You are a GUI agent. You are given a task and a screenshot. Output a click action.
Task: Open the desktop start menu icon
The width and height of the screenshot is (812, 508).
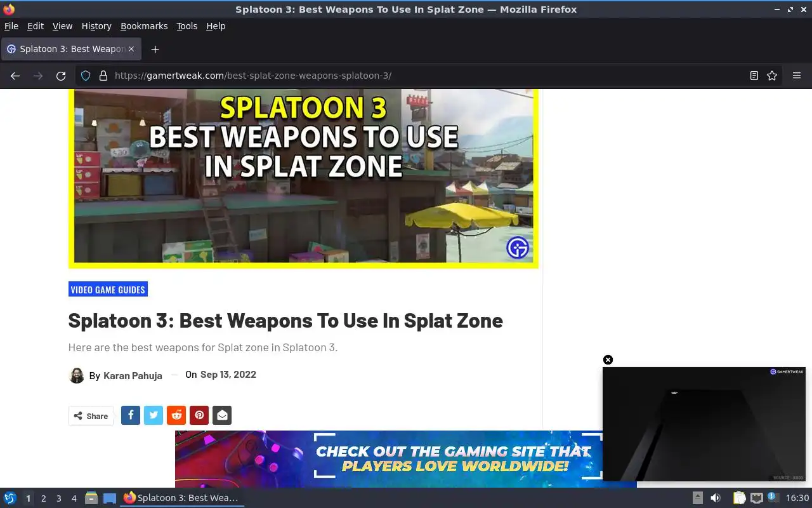[10, 498]
